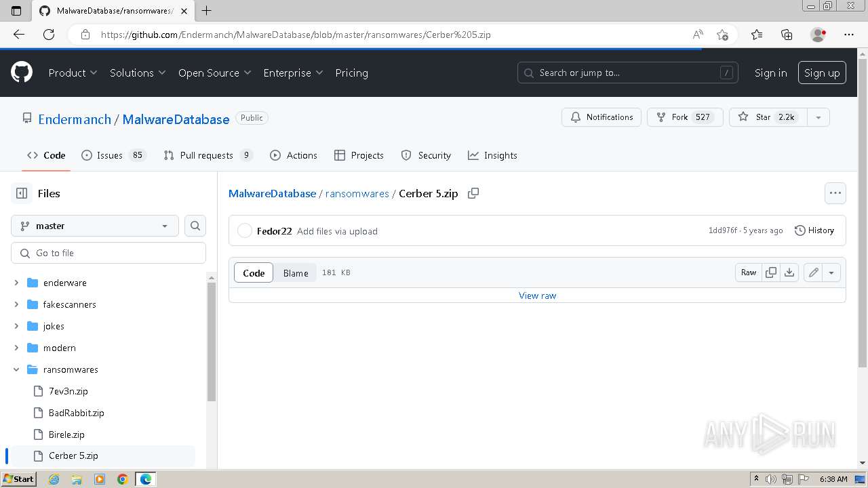The width and height of the screenshot is (868, 488).
Task: Click the Pricing link
Action: [351, 73]
